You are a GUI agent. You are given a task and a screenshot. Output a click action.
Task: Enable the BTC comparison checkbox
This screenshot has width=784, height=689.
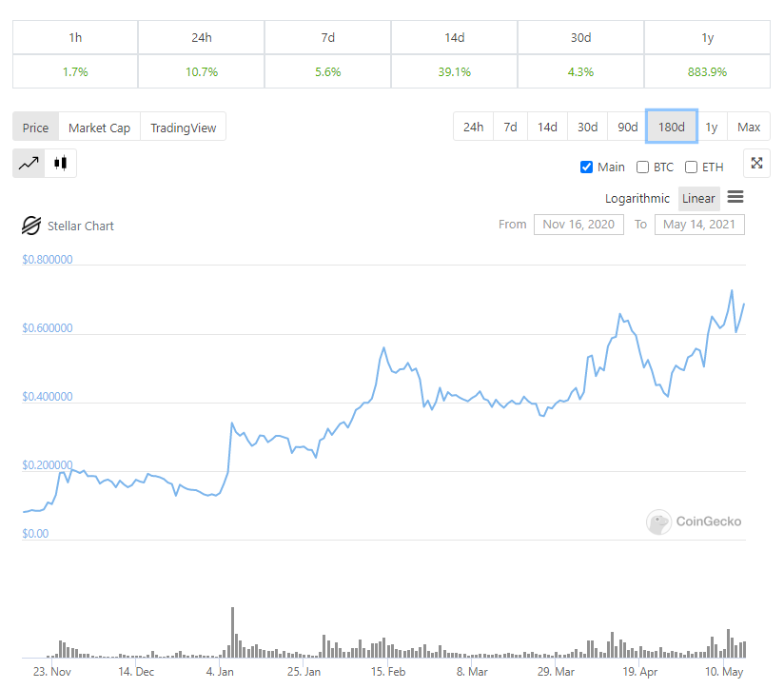click(x=642, y=167)
